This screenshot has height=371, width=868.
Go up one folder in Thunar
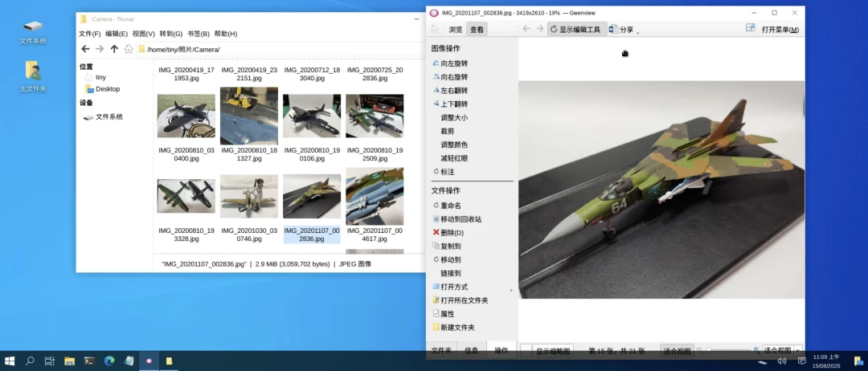click(x=114, y=49)
